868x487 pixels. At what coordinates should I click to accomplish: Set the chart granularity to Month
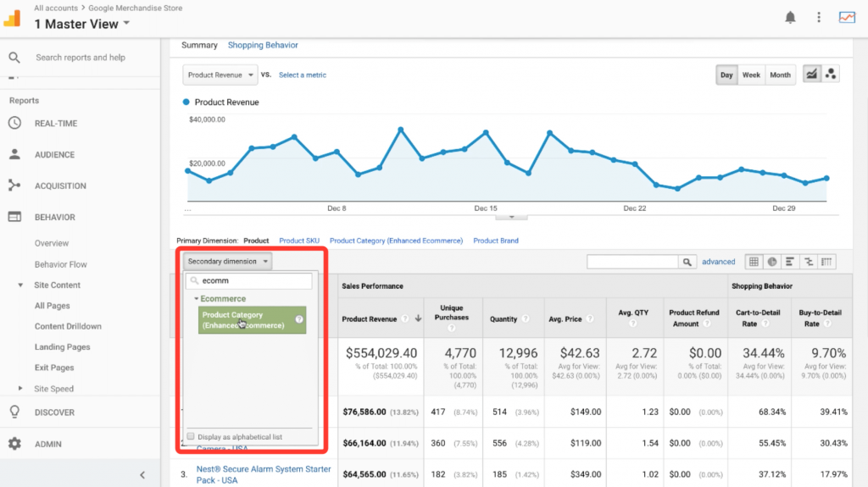coord(780,75)
